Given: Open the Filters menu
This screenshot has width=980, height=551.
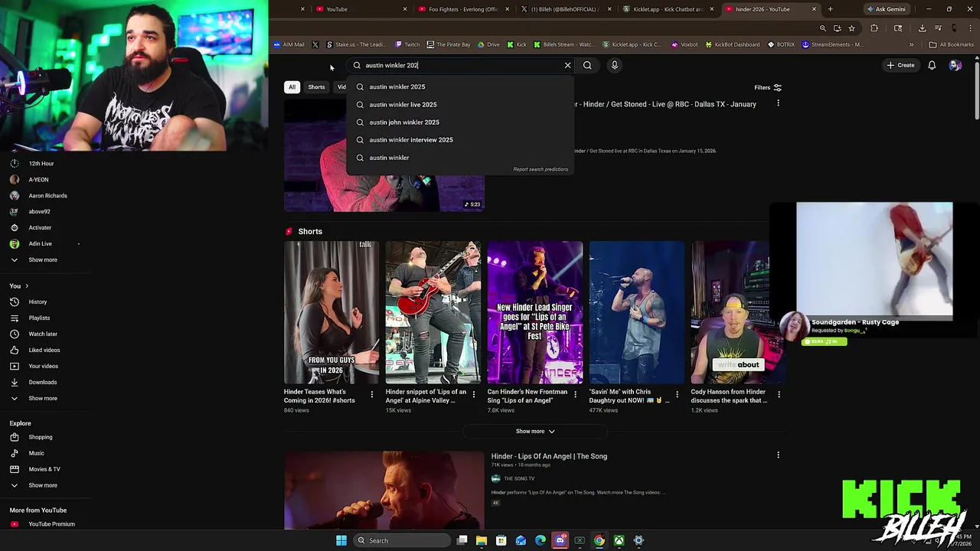Looking at the screenshot, I should click(x=768, y=87).
